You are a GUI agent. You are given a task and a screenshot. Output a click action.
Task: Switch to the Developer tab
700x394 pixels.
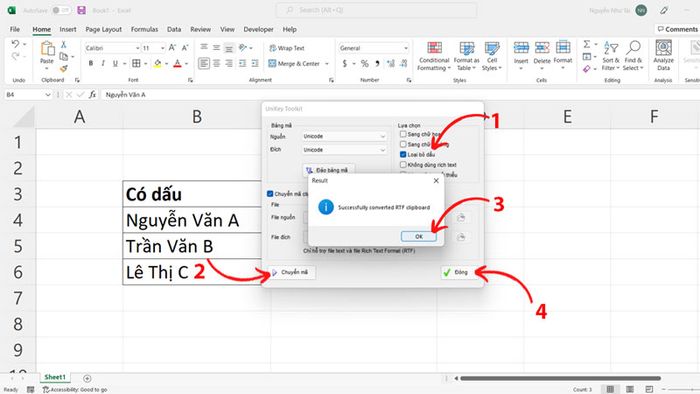coord(258,29)
